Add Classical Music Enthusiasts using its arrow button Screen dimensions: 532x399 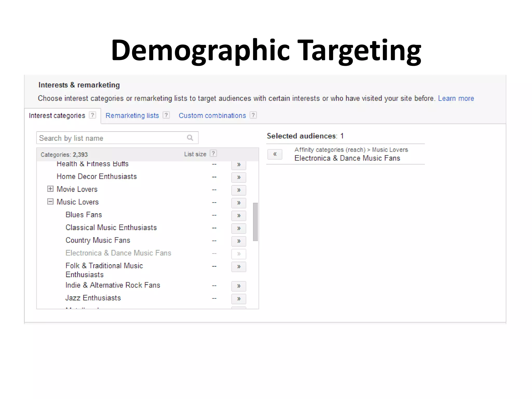click(238, 228)
